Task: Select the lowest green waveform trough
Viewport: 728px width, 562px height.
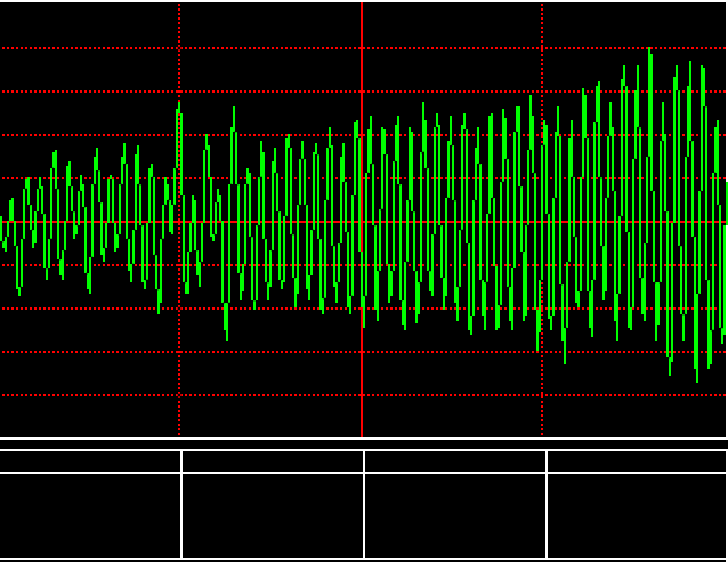Action: [x=696, y=379]
